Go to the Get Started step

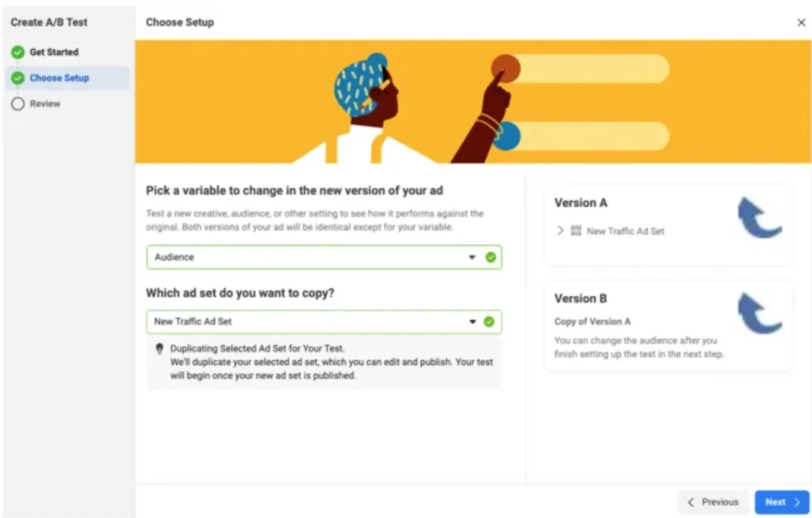(56, 52)
